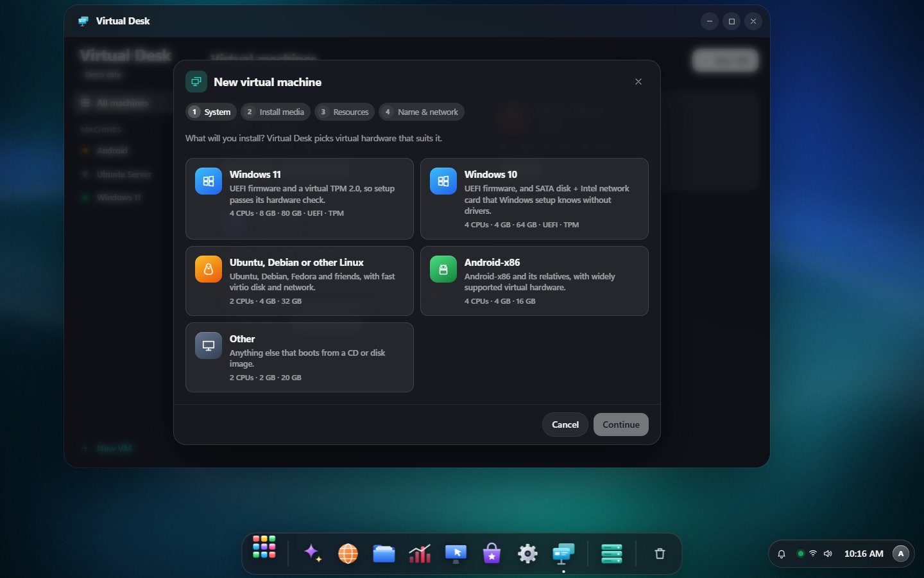This screenshot has width=924, height=578.
Task: Open the Settings gear in the dock
Action: pos(527,553)
